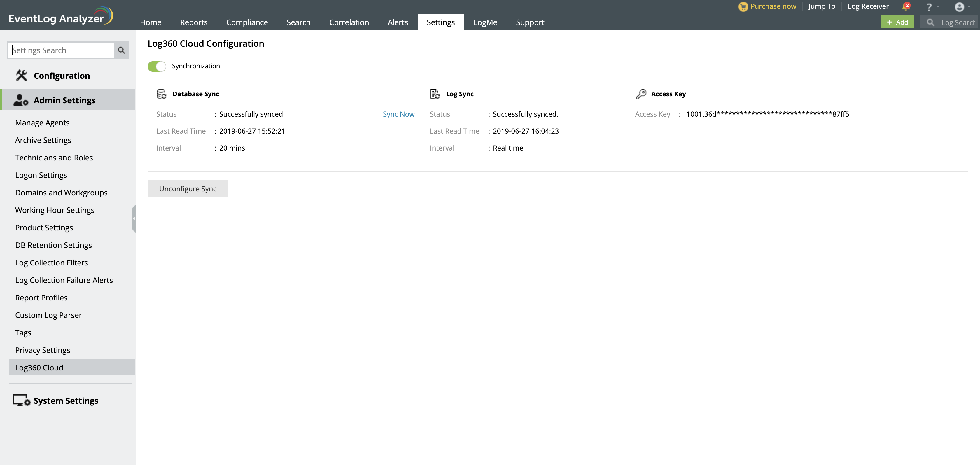
Task: Click the Configuration wrench icon
Action: pyautogui.click(x=22, y=75)
